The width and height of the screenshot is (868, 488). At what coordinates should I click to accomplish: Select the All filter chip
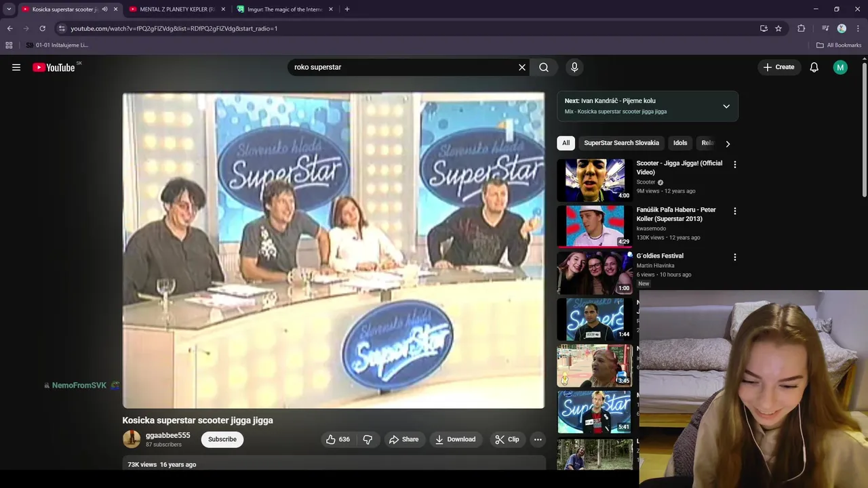tap(566, 143)
